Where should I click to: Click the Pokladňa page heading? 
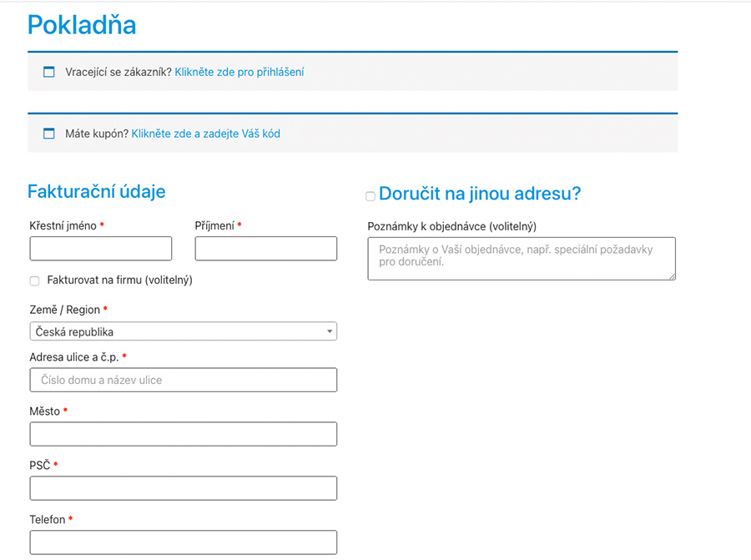82,25
